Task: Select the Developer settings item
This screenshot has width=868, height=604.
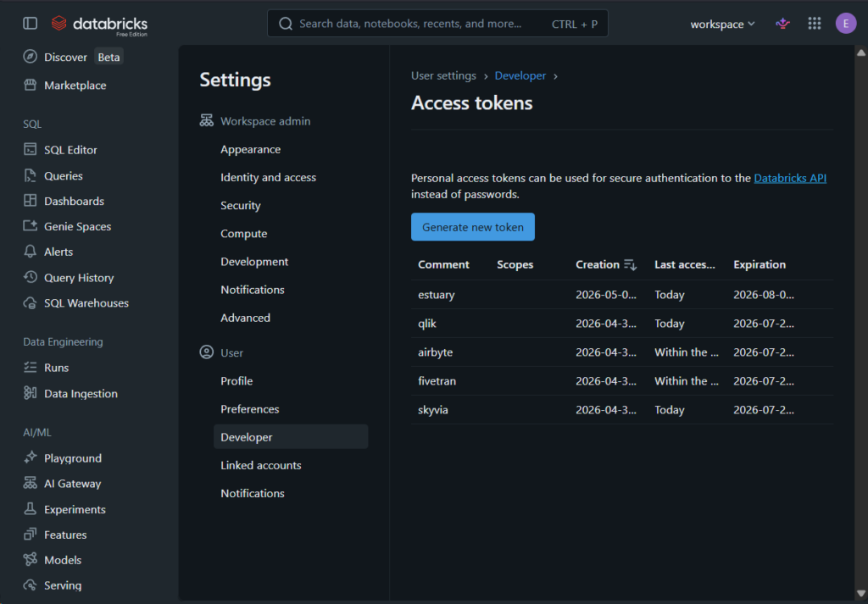Action: tap(291, 437)
